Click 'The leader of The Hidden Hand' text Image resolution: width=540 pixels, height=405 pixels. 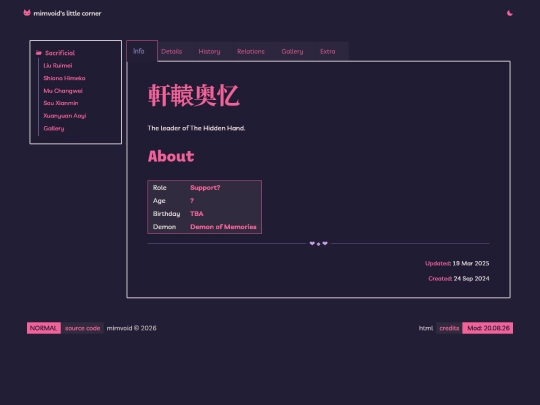(196, 128)
